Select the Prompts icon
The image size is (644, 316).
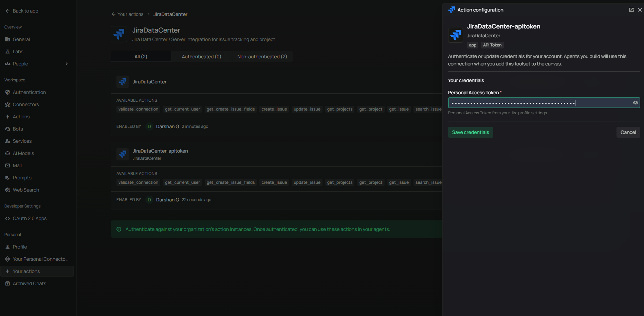(7, 178)
